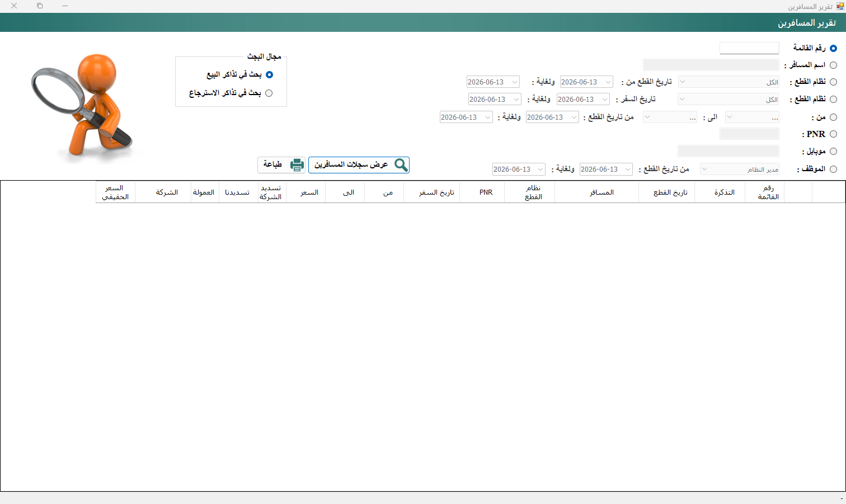Click the السعر الحقيقي column header
The width and height of the screenshot is (846, 504).
point(115,192)
